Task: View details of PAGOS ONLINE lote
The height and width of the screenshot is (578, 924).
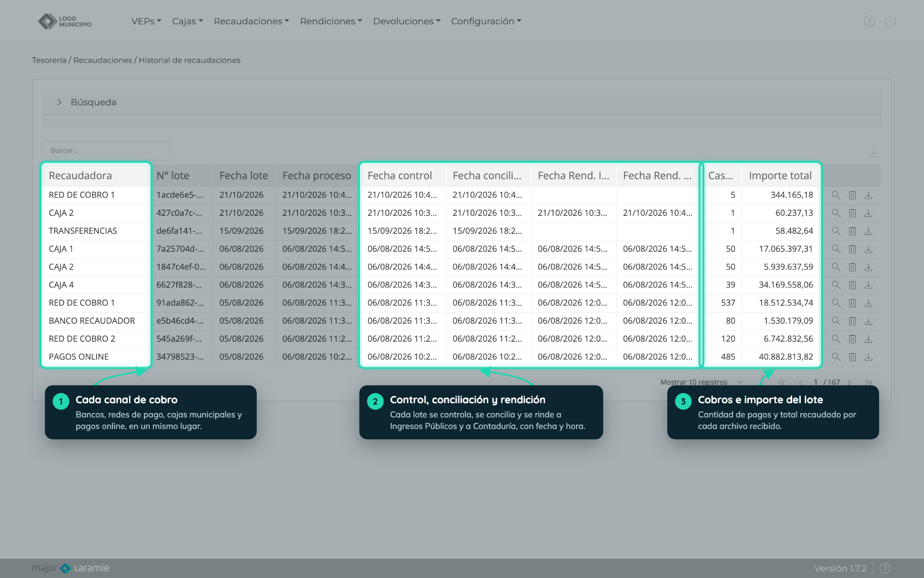Action: (836, 357)
